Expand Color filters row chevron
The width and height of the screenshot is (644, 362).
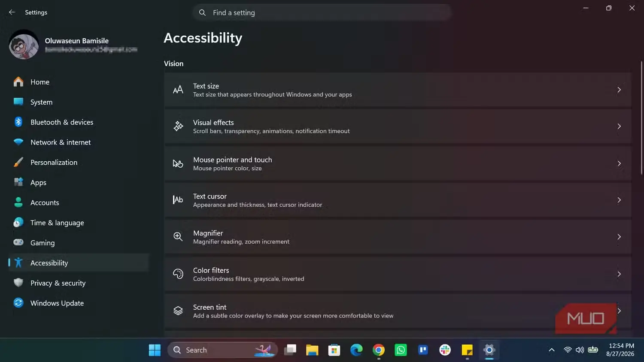(x=619, y=274)
